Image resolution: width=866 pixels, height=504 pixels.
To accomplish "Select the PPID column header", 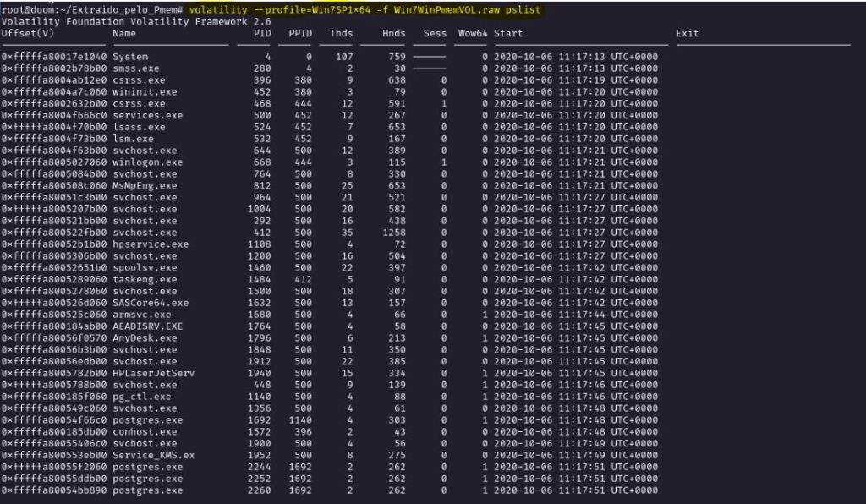I will [300, 34].
